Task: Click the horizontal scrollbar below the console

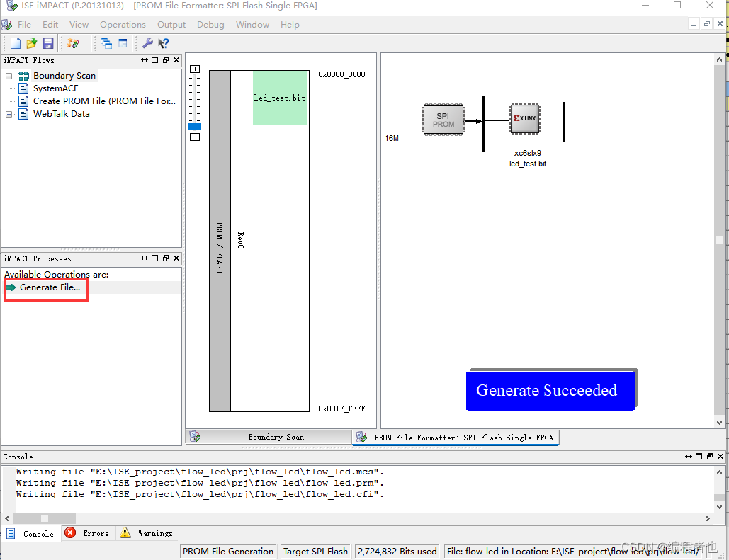Action: pos(45,518)
